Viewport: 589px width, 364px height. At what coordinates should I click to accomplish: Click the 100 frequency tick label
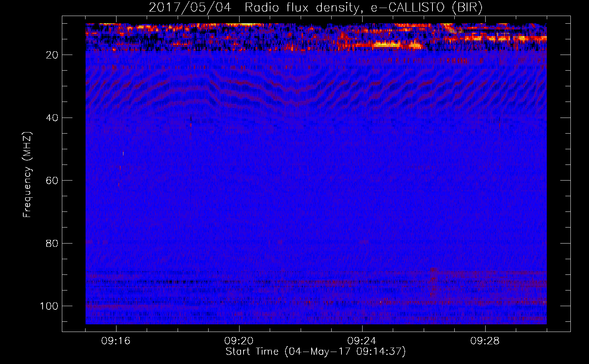click(49, 306)
